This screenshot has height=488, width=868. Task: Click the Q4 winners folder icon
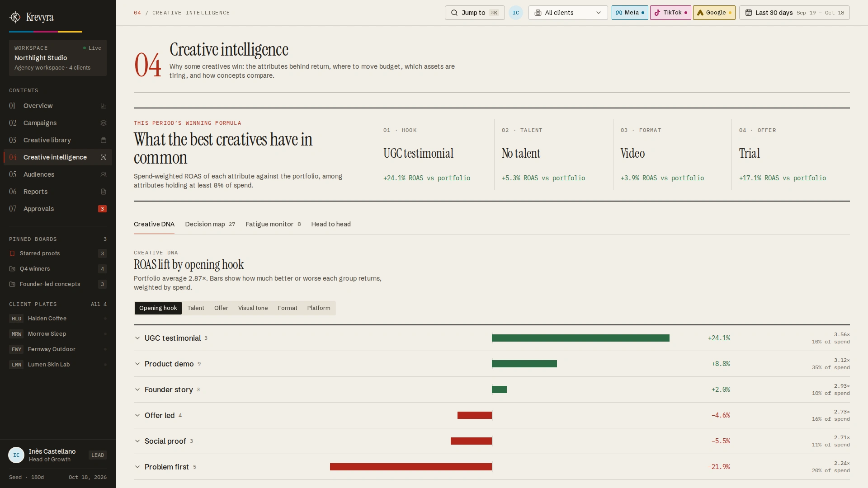pyautogui.click(x=12, y=269)
